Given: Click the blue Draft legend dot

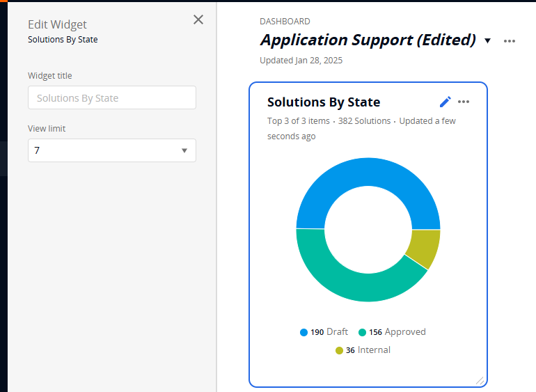Looking at the screenshot, I should pyautogui.click(x=304, y=332).
